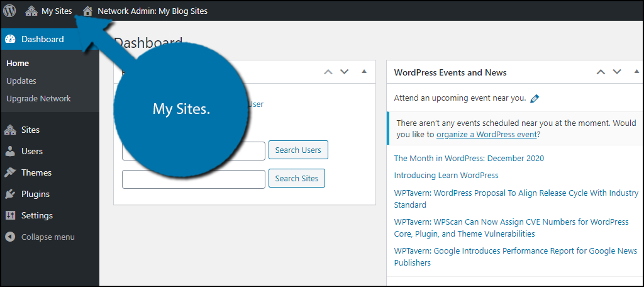644x287 pixels.
Task: Click the Sites sidebar icon
Action: click(x=10, y=130)
